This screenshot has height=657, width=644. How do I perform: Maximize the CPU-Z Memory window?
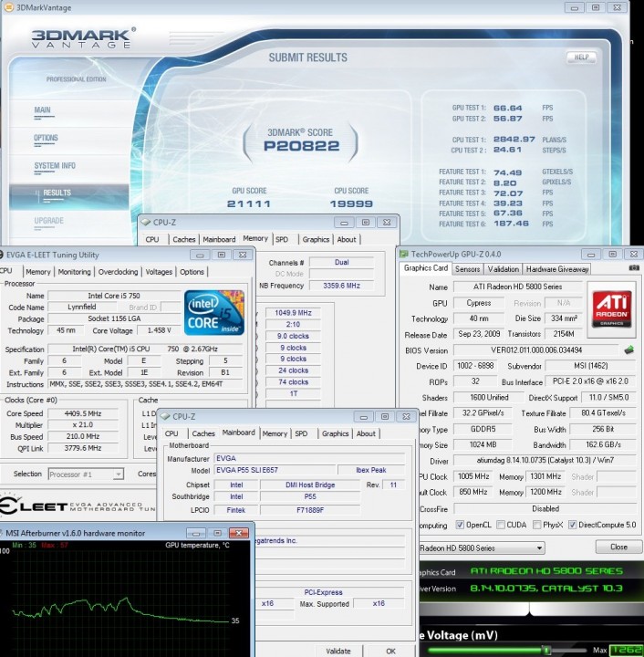(366, 222)
